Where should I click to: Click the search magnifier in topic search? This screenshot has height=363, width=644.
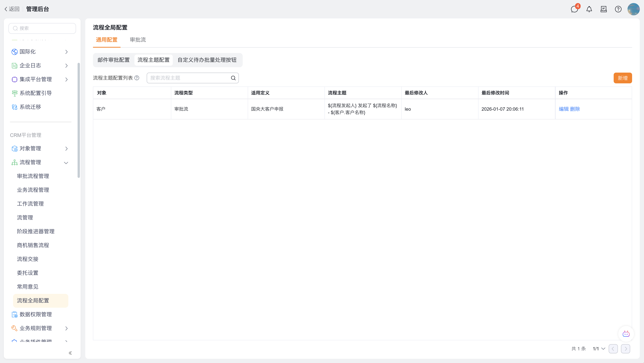click(233, 78)
